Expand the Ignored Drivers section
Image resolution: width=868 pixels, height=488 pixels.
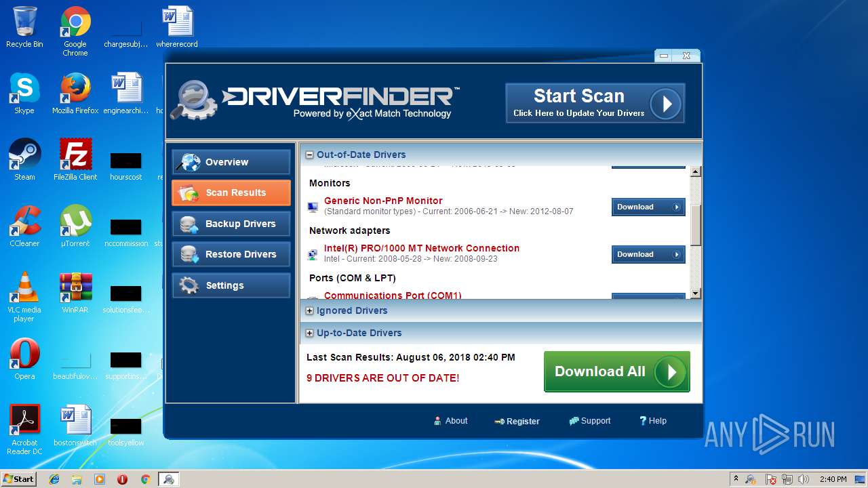310,311
